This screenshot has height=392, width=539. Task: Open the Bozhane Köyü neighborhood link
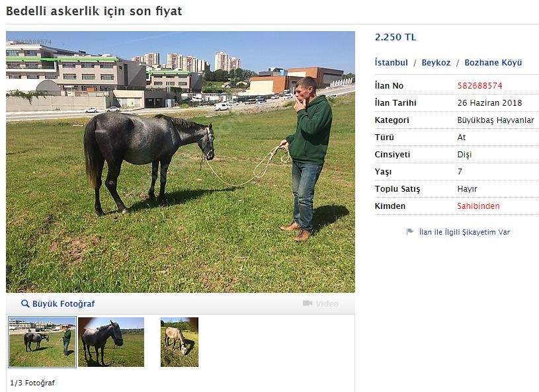click(x=493, y=63)
